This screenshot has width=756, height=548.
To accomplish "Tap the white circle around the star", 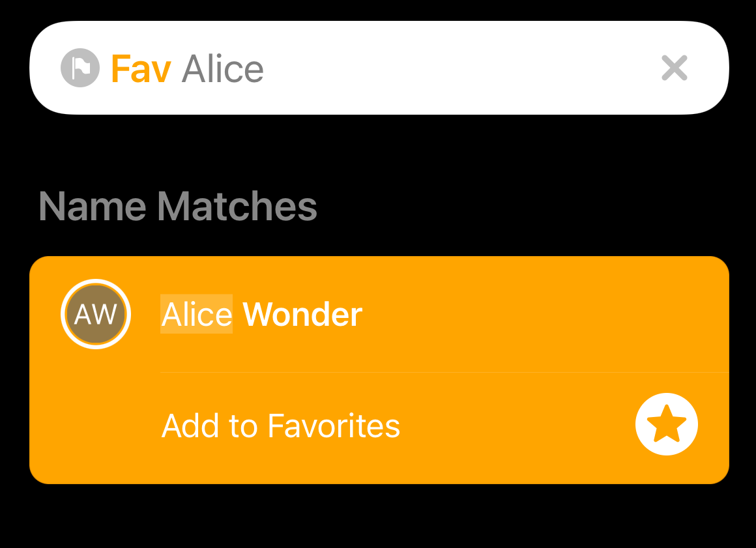I will pos(667,424).
